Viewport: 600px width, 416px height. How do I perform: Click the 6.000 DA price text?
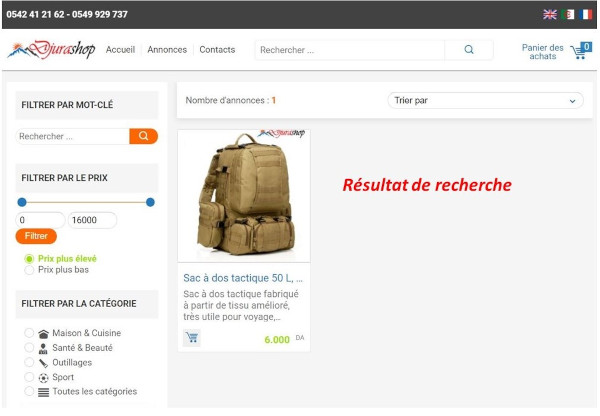click(284, 339)
